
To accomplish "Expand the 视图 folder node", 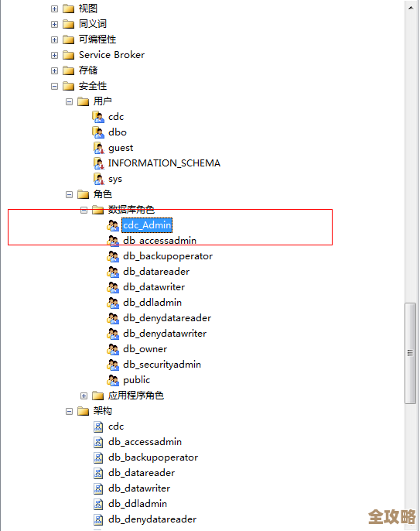I will coord(54,9).
